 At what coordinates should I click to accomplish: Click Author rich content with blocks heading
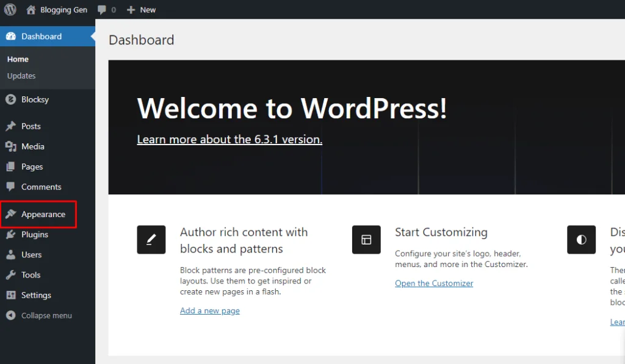coord(244,240)
